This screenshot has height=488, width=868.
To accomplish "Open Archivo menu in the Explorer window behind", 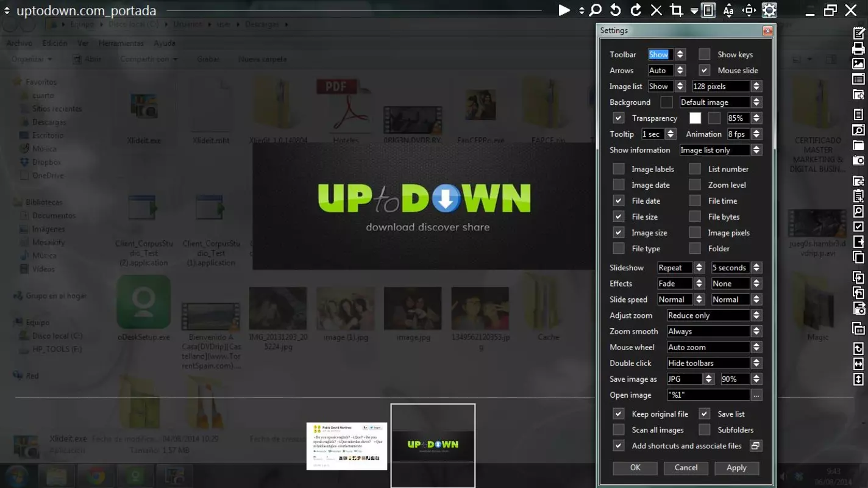I will (x=20, y=43).
